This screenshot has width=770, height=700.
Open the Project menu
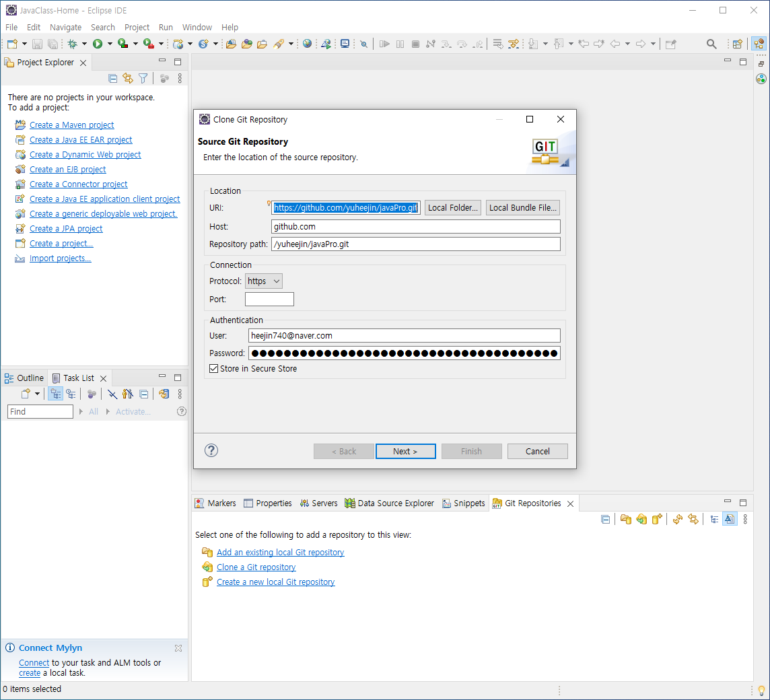tap(137, 28)
